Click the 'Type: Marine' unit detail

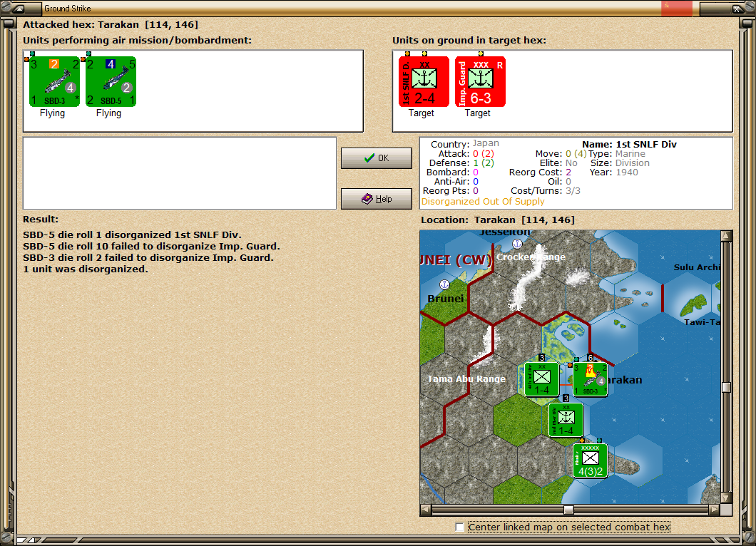(x=617, y=154)
